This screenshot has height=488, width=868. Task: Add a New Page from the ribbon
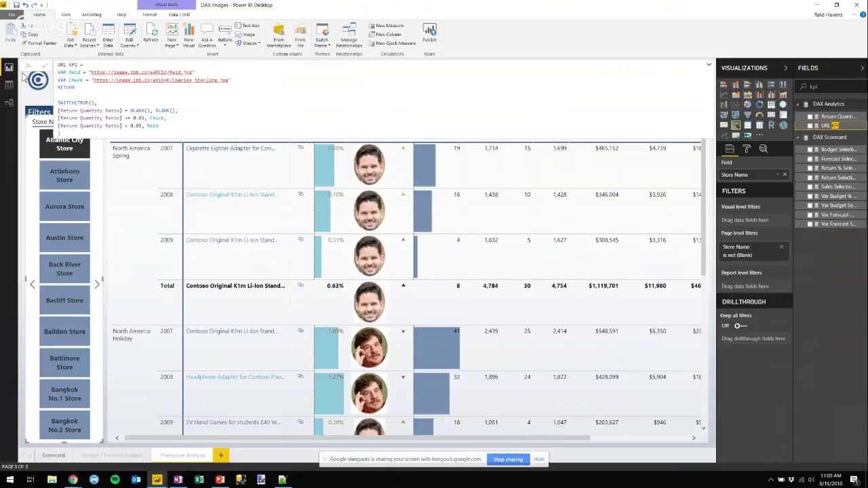pyautogui.click(x=172, y=35)
